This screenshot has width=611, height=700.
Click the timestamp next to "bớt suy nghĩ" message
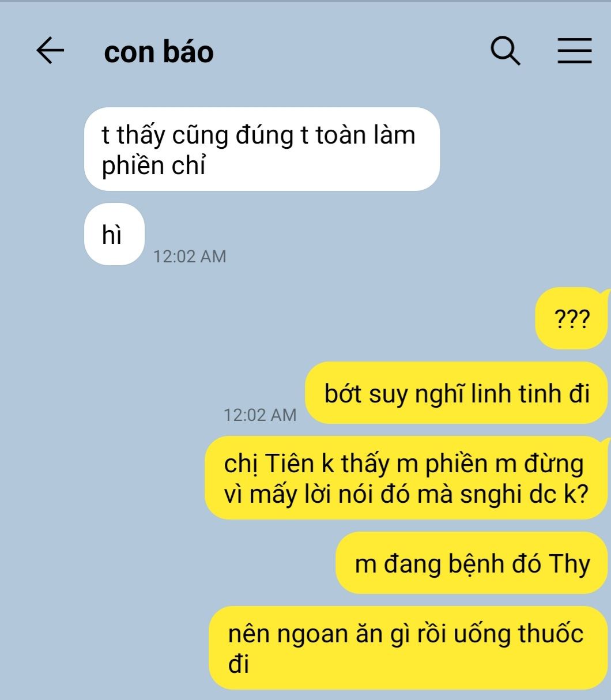click(x=260, y=414)
